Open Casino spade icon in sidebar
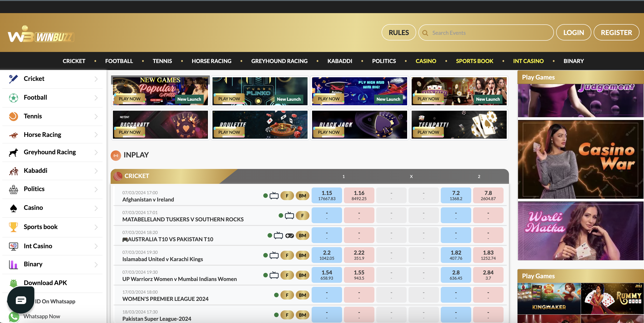The image size is (644, 323). point(13,208)
